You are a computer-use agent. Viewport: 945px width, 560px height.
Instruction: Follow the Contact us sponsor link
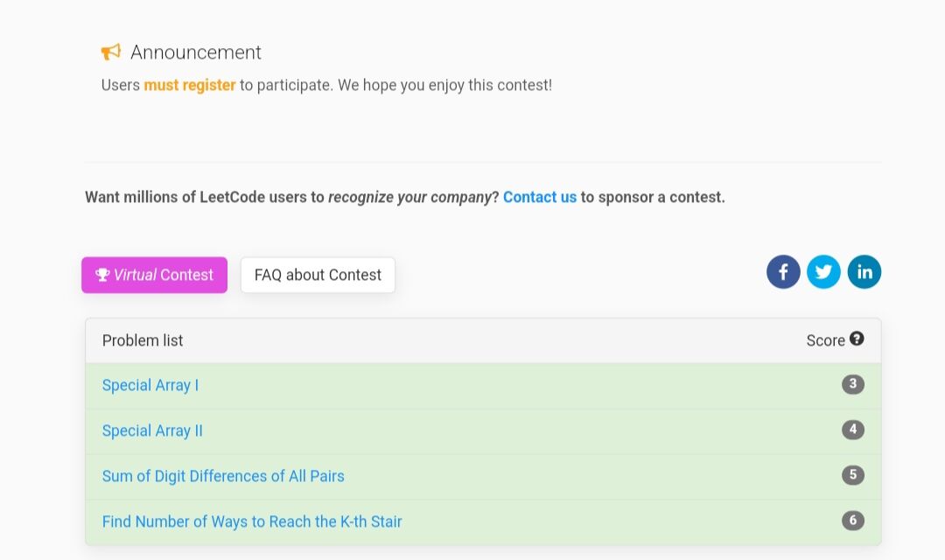[539, 197]
